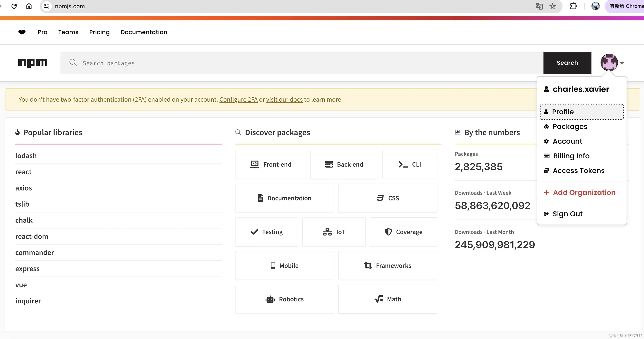Open the Documentation navigation link
This screenshot has width=644, height=339.
point(144,32)
